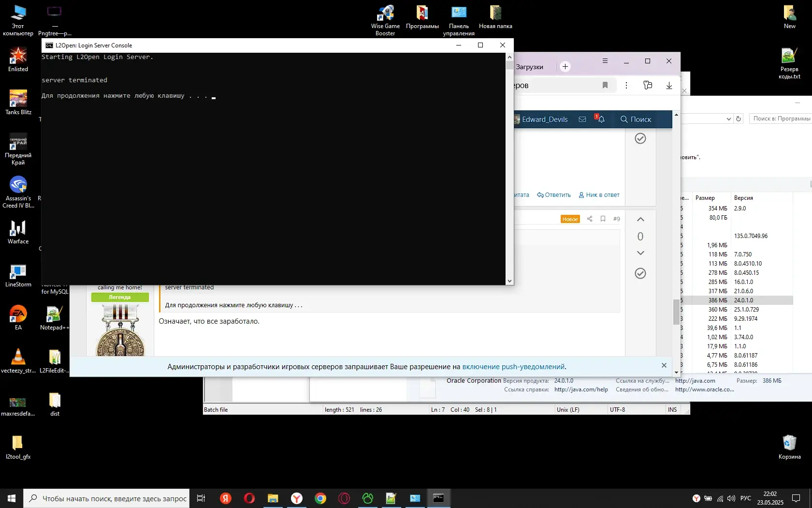Launch Enlisted from the desktop
812x508 pixels.
tap(18, 60)
